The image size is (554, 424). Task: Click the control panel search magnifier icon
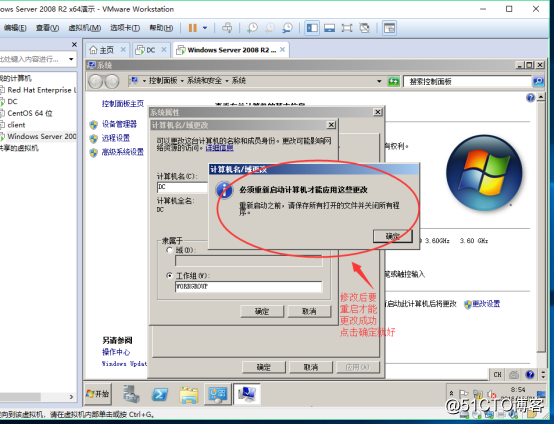[538, 82]
